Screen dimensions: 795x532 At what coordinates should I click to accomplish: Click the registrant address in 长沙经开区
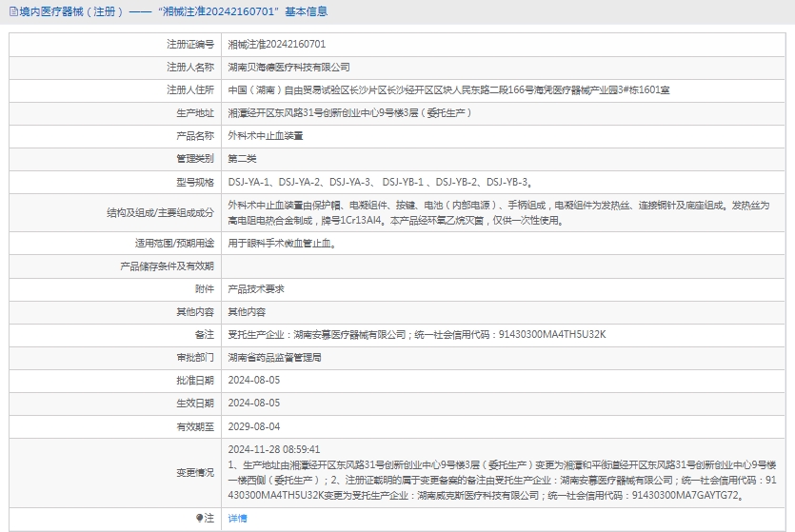pos(448,90)
